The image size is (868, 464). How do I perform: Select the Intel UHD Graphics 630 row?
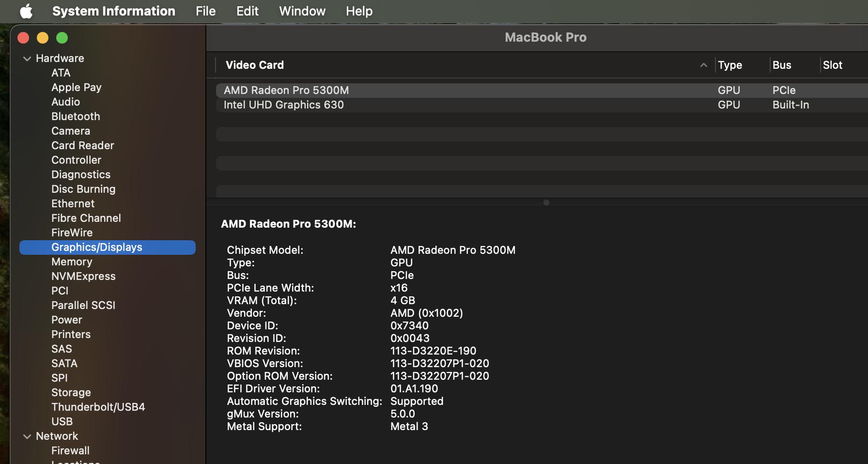pyautogui.click(x=542, y=105)
